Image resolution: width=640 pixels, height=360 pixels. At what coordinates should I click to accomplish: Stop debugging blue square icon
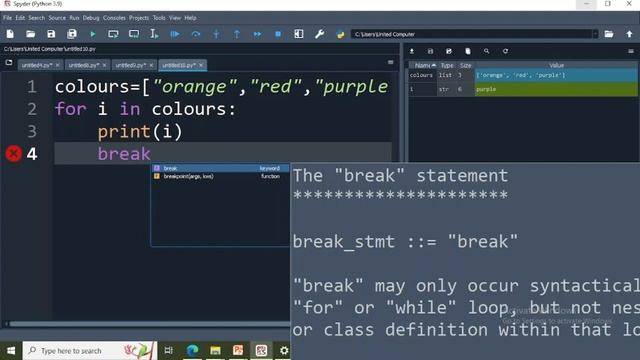(x=278, y=34)
